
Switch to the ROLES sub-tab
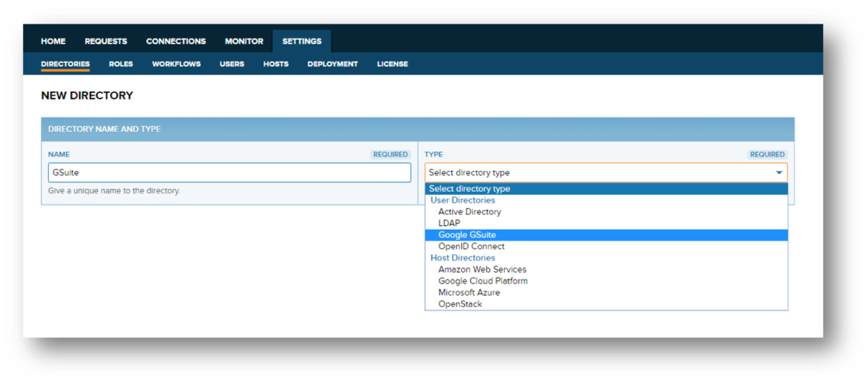(x=121, y=64)
